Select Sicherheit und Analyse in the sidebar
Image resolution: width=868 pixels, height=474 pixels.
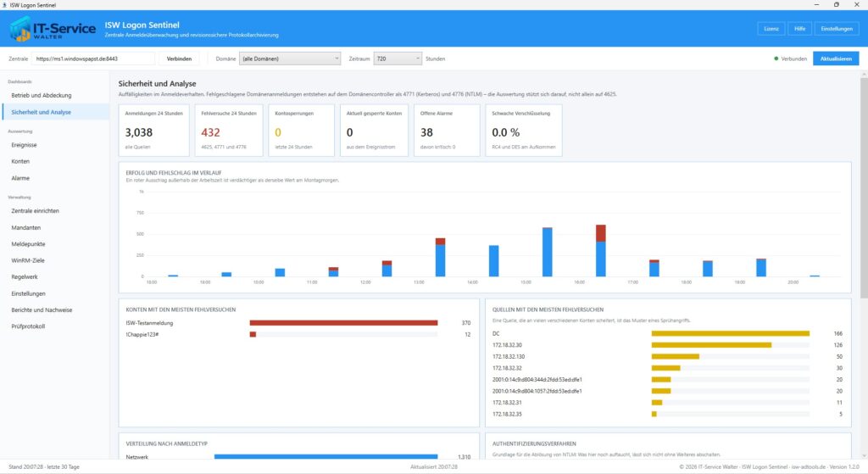(x=55, y=112)
